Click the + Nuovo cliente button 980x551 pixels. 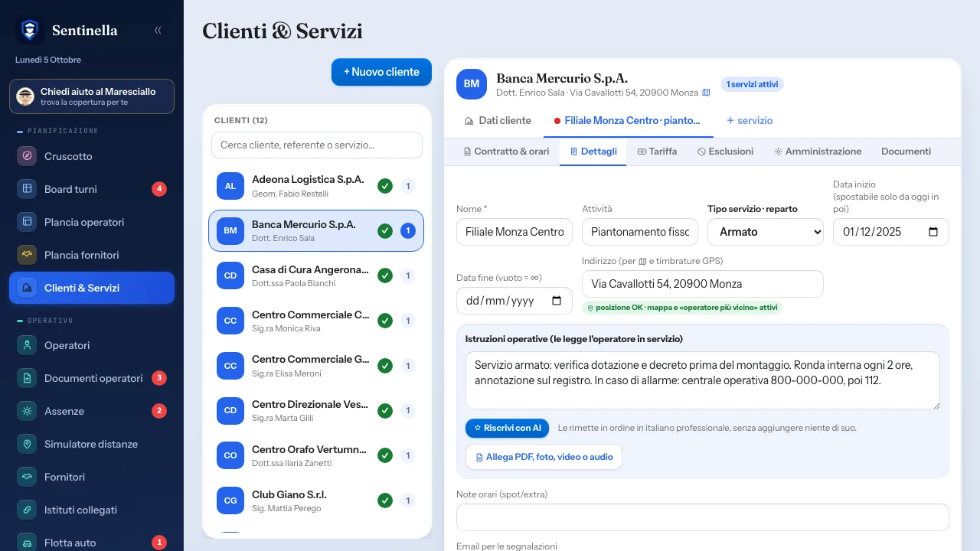381,72
